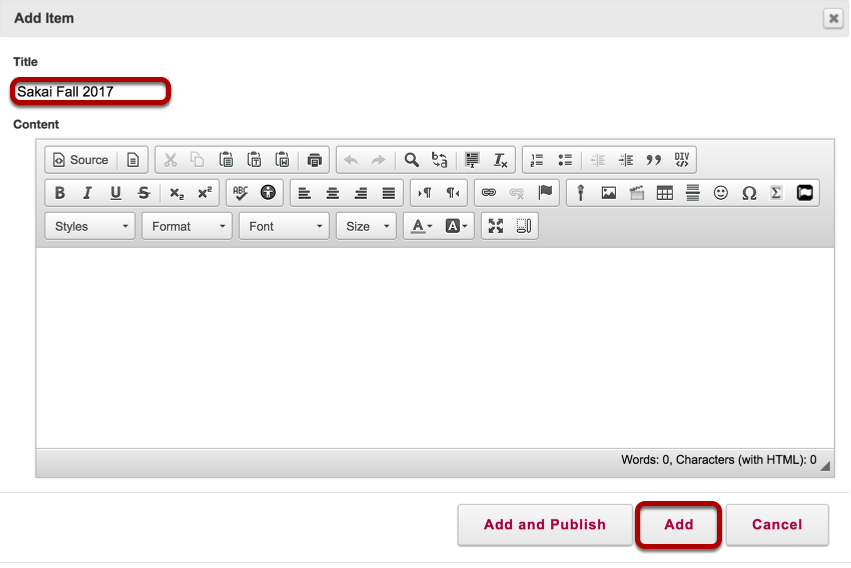
Task: Click the last icon in formatting row
Action: pos(805,193)
